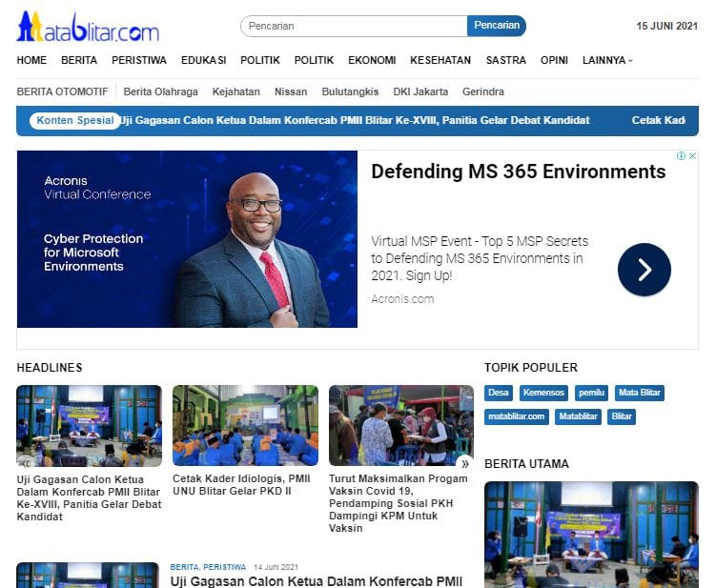
Task: Open the Berita Utama featured image
Action: click(x=591, y=535)
